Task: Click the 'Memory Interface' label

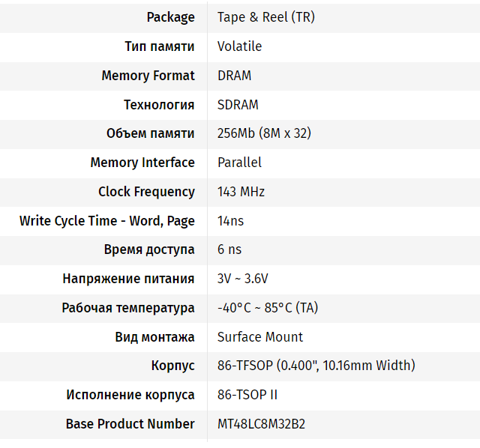Action: 142,163
